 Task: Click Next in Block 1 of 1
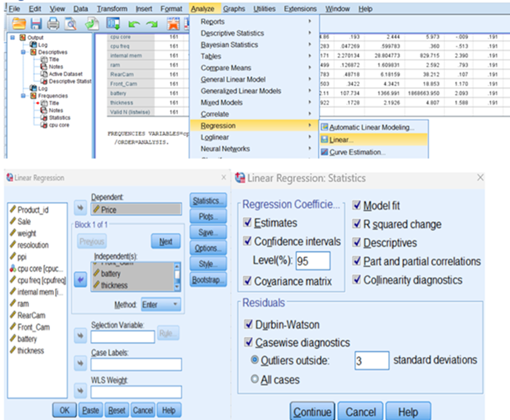pyautogui.click(x=165, y=242)
